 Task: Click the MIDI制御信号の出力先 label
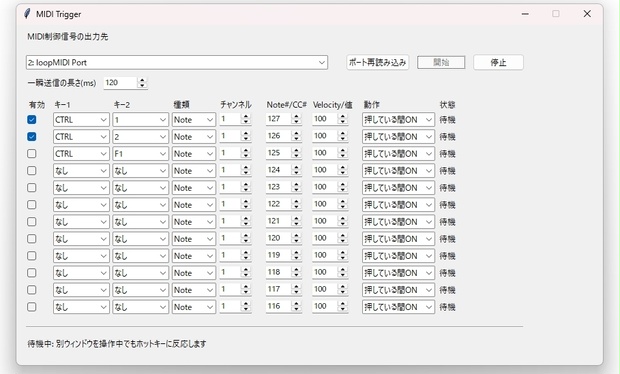tap(68, 37)
